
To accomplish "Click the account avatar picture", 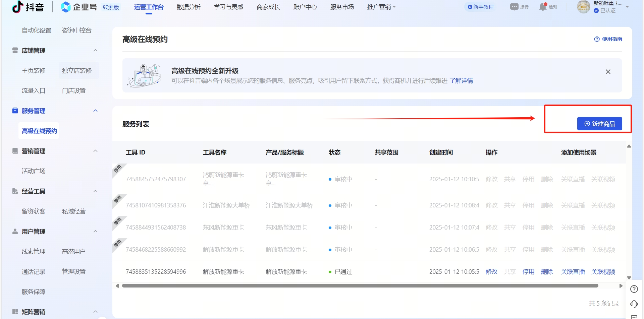I will coord(584,7).
